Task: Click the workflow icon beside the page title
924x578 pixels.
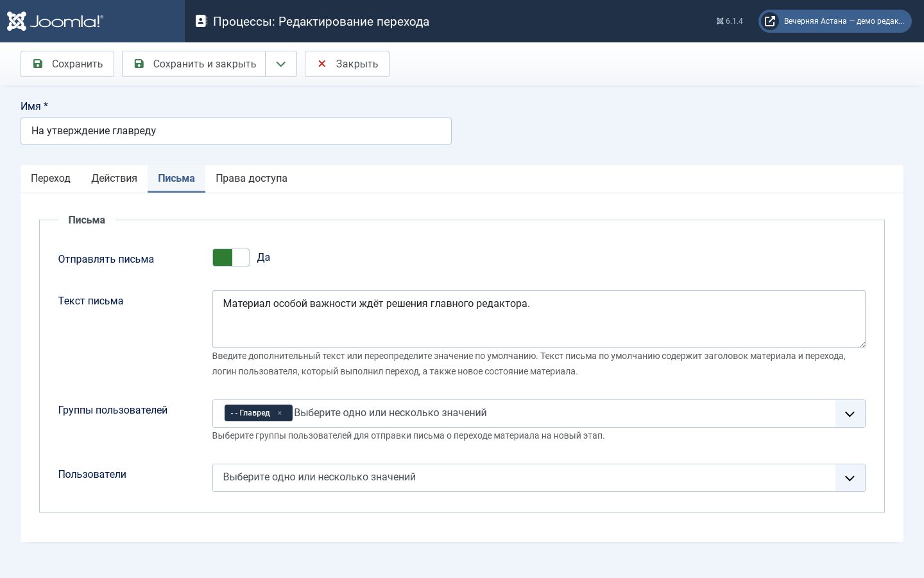Action: pos(201,21)
